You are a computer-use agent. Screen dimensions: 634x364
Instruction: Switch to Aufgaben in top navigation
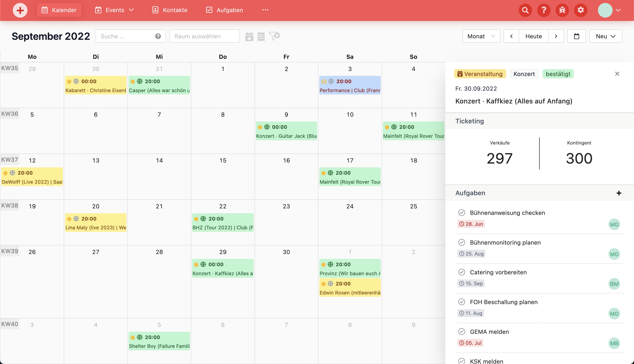pos(224,10)
